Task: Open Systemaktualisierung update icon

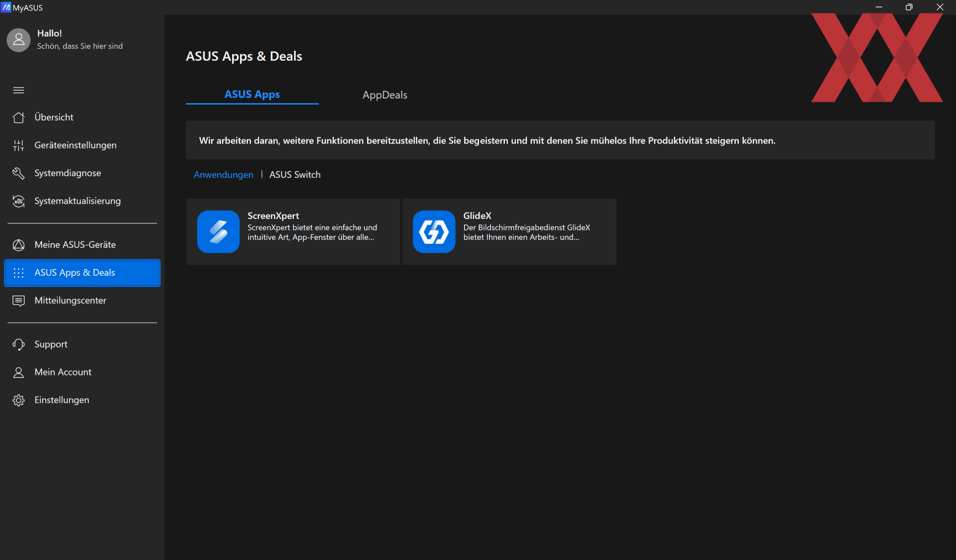Action: [x=18, y=201]
